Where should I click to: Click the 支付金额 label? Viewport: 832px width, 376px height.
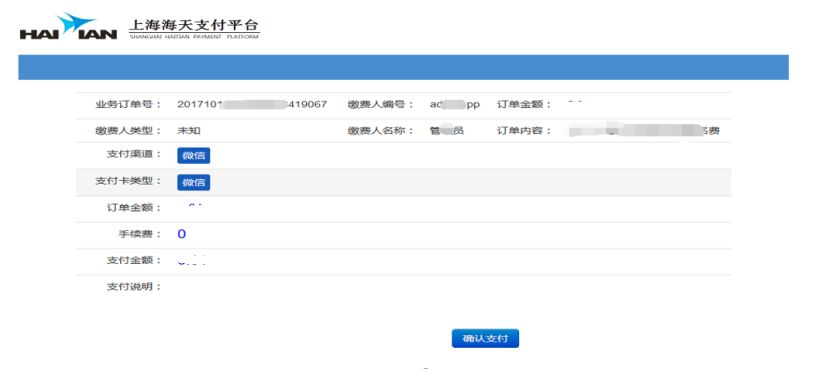tap(134, 260)
